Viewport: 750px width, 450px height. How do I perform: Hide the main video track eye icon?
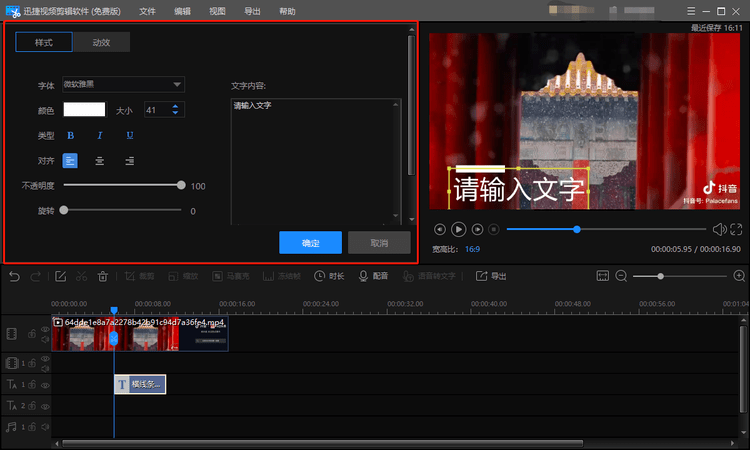pos(45,329)
